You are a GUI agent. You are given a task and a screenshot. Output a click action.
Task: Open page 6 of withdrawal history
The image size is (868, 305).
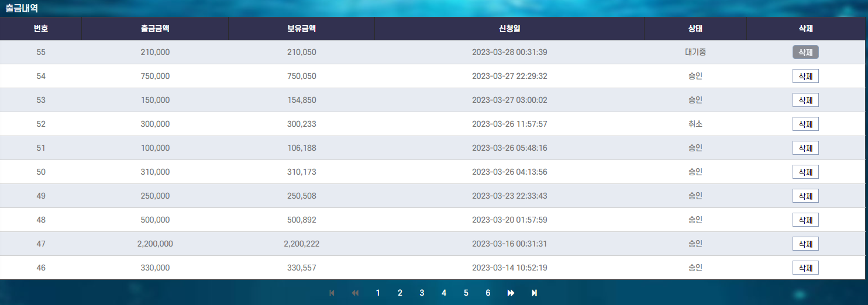[488, 293]
